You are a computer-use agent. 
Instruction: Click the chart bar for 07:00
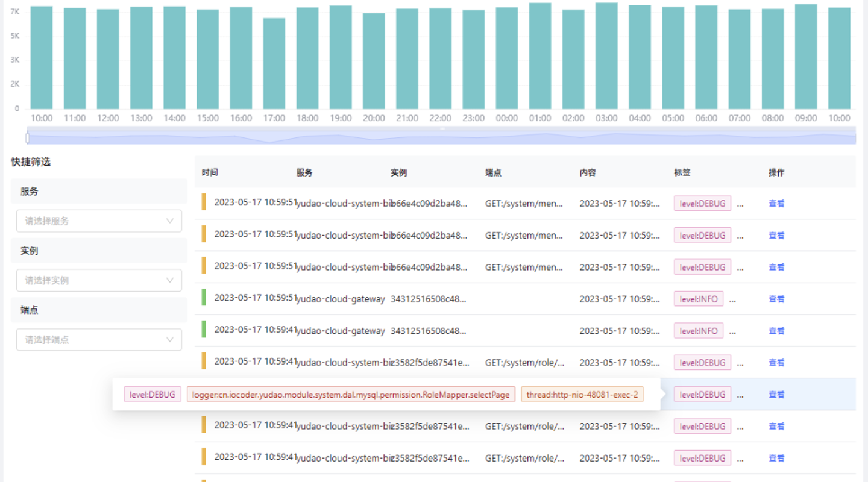(740, 59)
